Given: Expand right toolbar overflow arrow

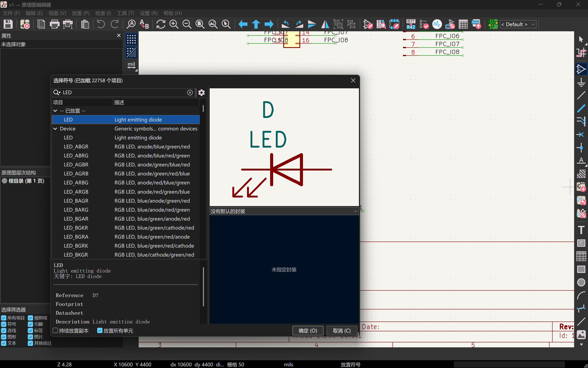Looking at the screenshot, I should [581, 345].
